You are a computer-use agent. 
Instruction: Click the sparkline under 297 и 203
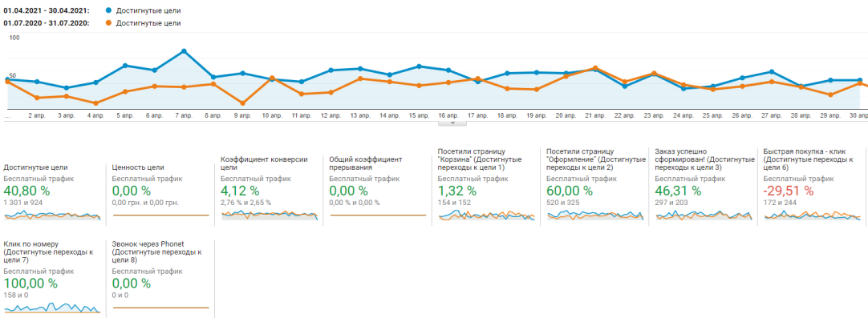point(704,215)
